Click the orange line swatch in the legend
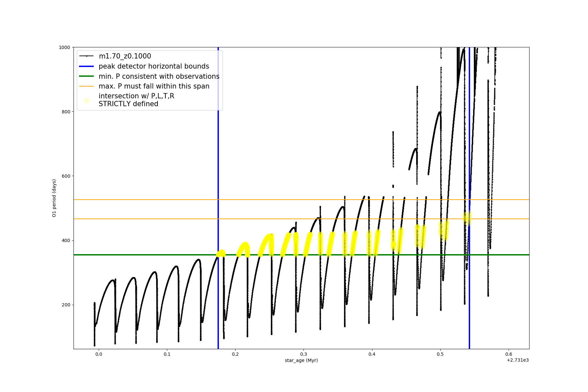Viewport: 588px width, 392px height. (x=87, y=86)
